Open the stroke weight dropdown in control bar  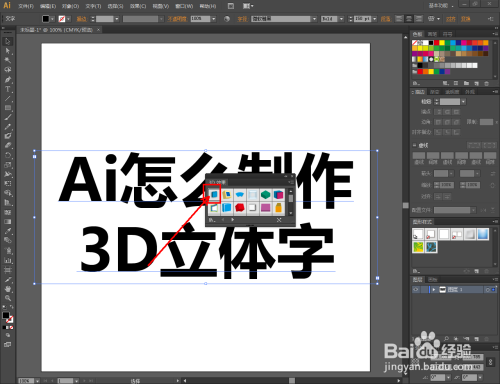pyautogui.click(x=117, y=19)
